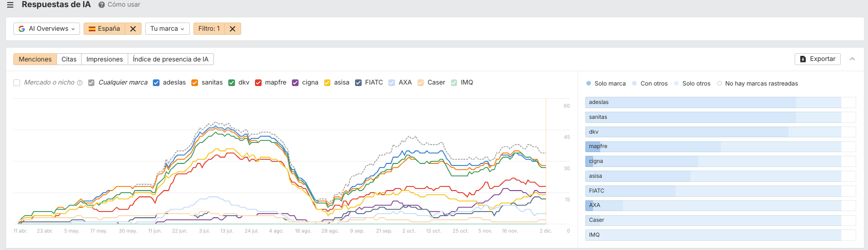The height and width of the screenshot is (250, 868).
Task: Click the Solo marca legend dot
Action: (x=588, y=84)
